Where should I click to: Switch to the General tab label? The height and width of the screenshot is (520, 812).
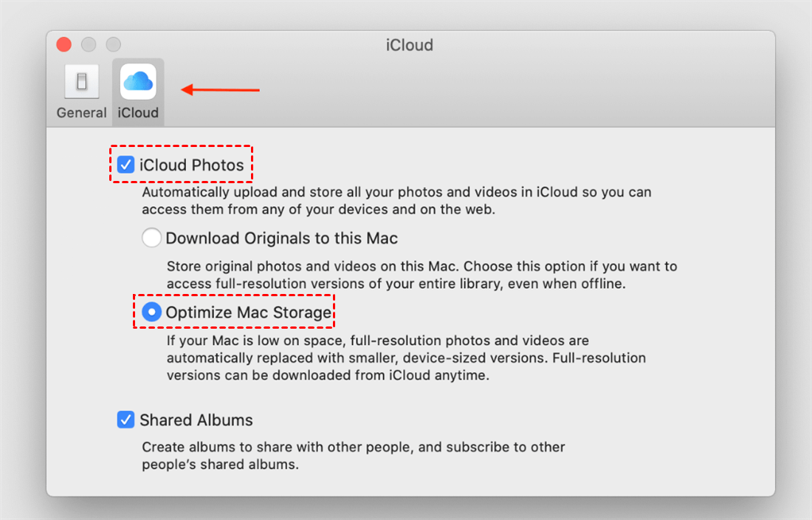[x=81, y=113]
